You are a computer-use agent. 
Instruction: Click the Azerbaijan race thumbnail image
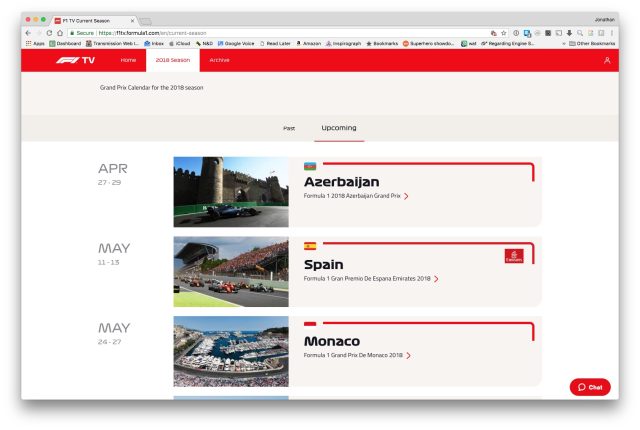click(x=230, y=192)
